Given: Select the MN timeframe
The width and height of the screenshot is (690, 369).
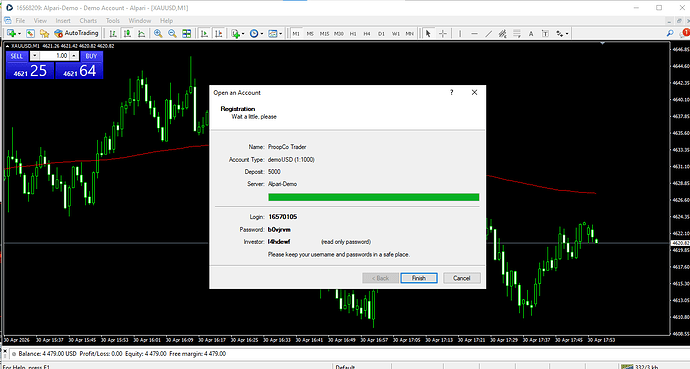Looking at the screenshot, I should 410,33.
